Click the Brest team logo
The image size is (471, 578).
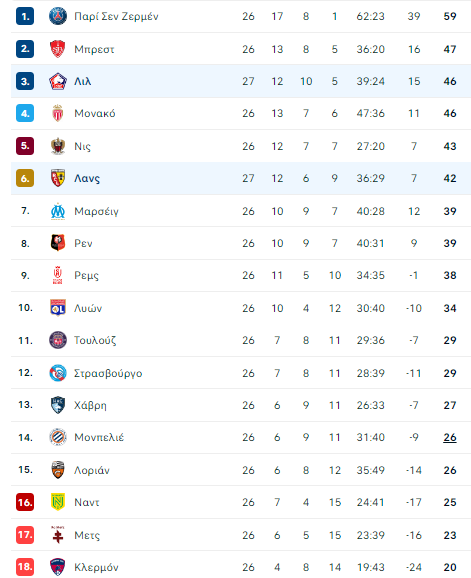pos(58,49)
